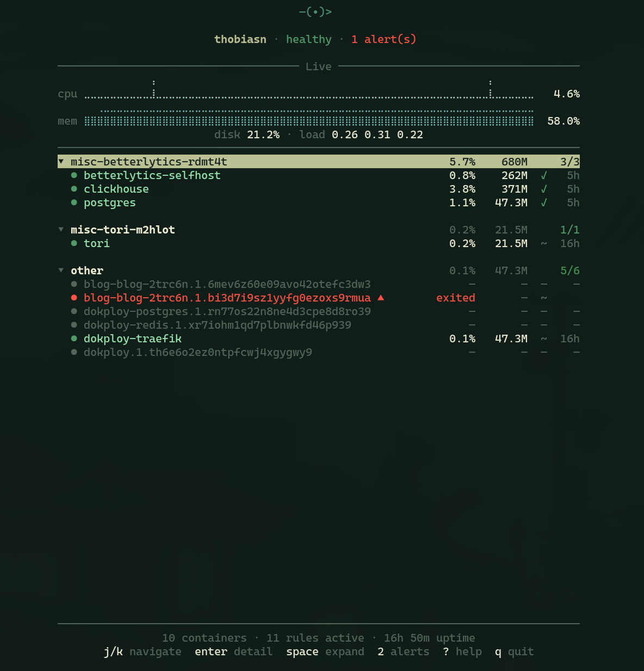Collapse the misc-betterlytics-rdmt4t group
644x671 pixels.
click(x=61, y=162)
